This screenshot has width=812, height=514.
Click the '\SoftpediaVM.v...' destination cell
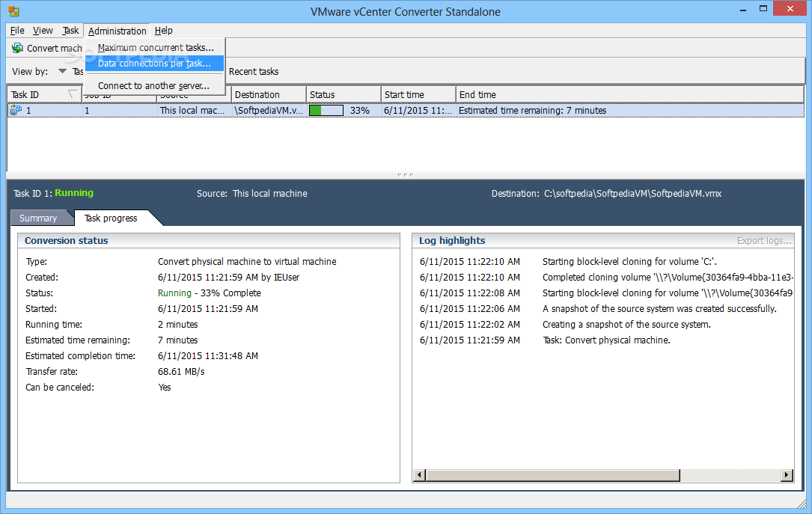(x=268, y=110)
